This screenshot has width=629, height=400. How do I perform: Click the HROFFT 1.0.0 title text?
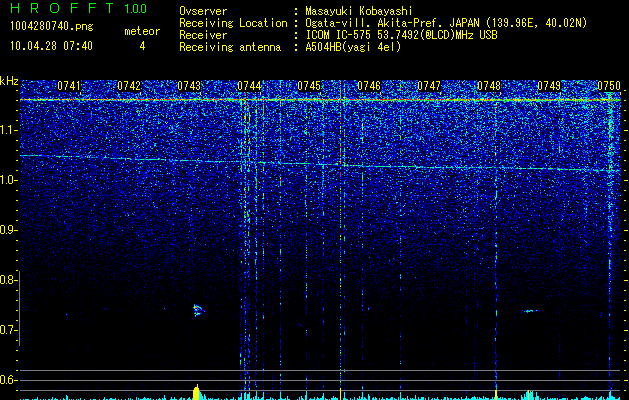(x=78, y=8)
